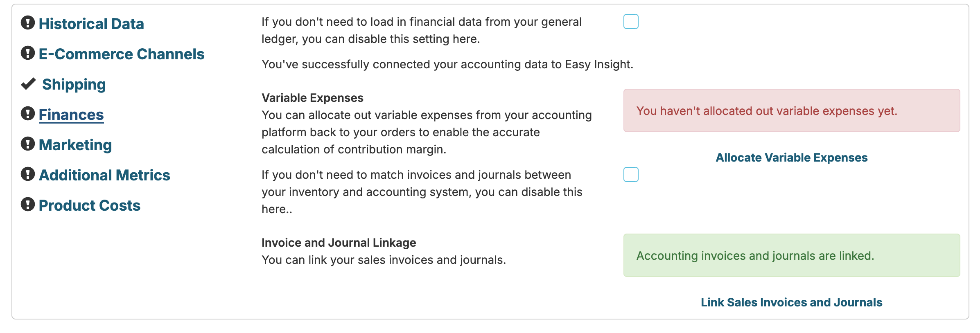Click the warning icon beside Marketing
The width and height of the screenshot is (980, 333).
tap(28, 144)
